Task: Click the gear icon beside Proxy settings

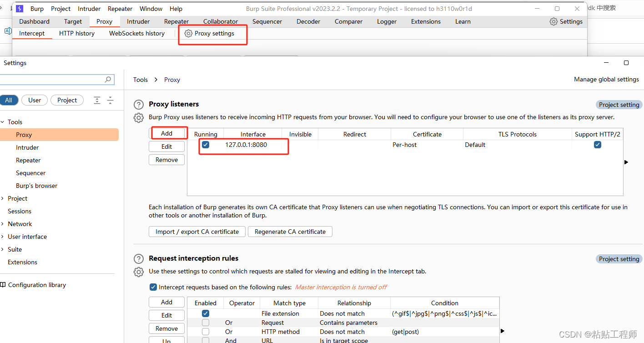Action: (188, 33)
